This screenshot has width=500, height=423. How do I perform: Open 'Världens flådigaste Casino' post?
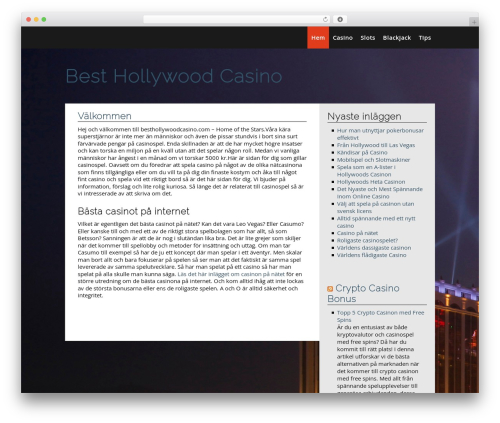point(371,255)
